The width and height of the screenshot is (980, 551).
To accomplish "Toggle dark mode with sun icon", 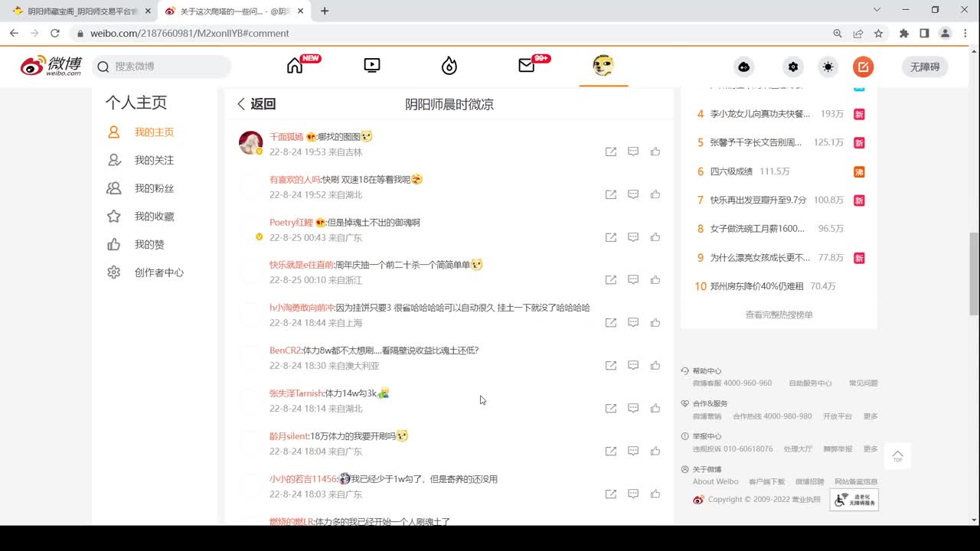I will tap(828, 67).
